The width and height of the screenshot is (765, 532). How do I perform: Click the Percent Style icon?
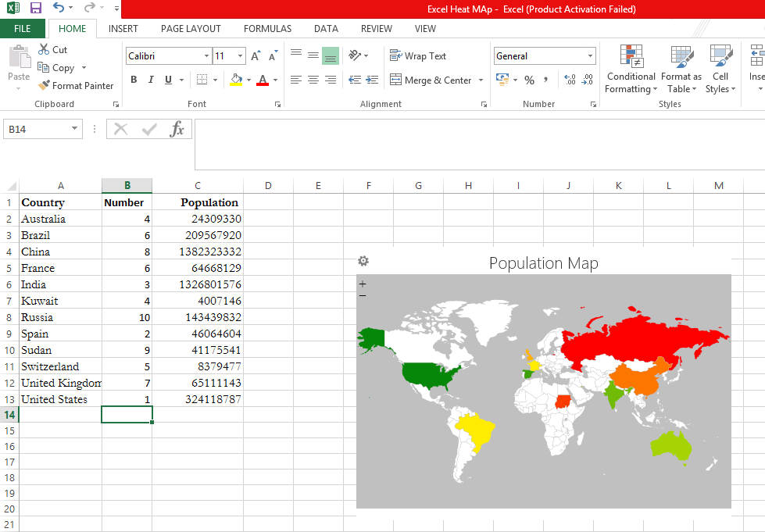click(529, 80)
